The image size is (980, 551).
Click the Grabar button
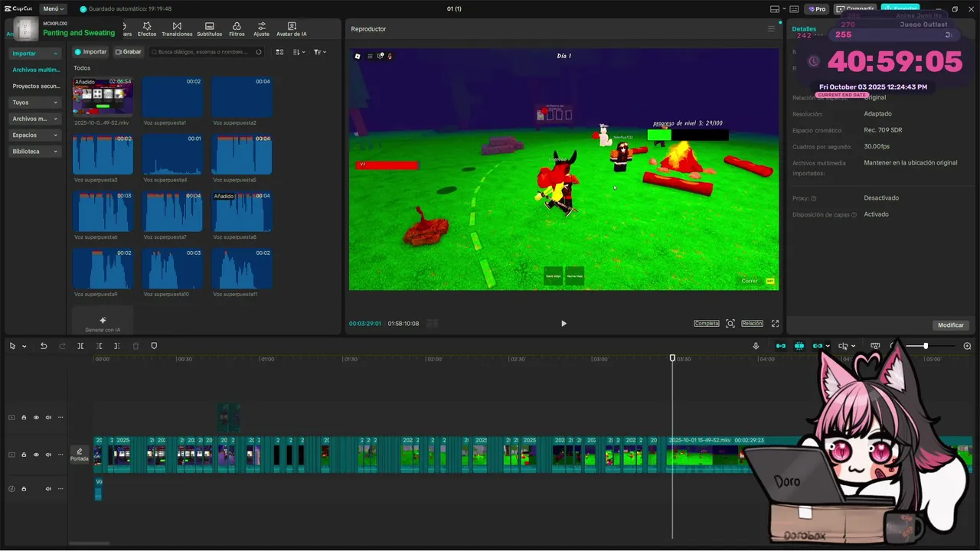[x=129, y=52]
